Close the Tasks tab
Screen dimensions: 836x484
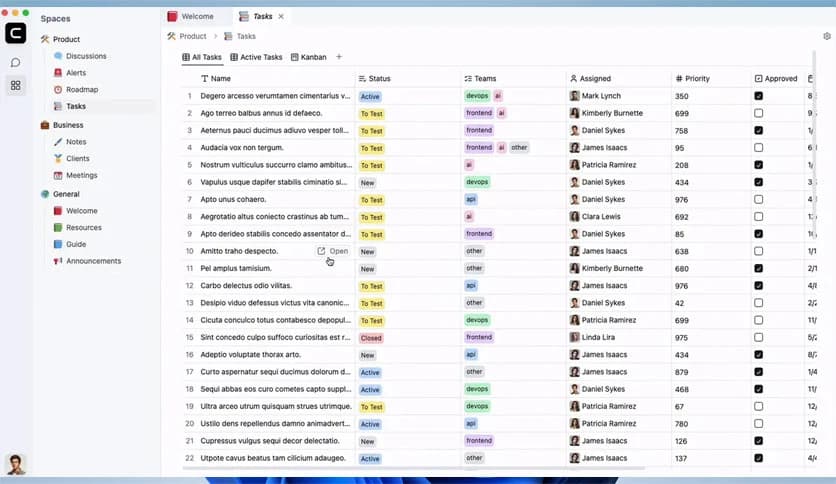point(281,17)
